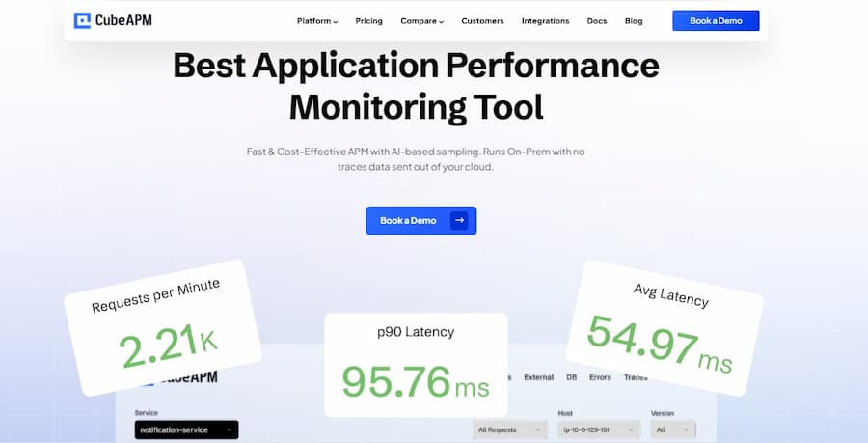
Task: Click the 54.97 ms value
Action: 660,344
